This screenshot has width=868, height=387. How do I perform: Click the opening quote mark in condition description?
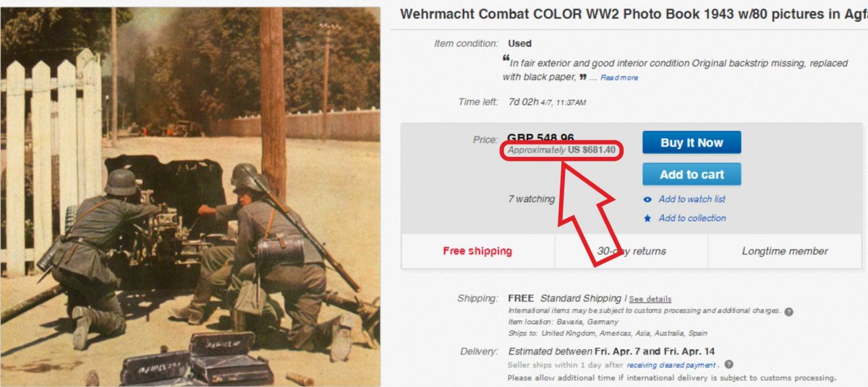(x=506, y=59)
